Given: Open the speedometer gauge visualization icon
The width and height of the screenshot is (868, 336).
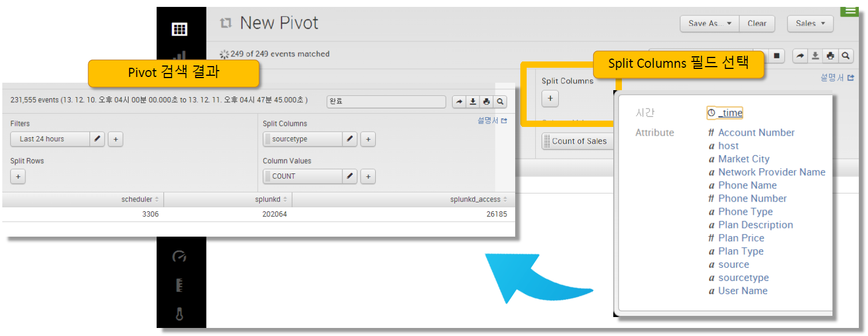Looking at the screenshot, I should tap(181, 257).
